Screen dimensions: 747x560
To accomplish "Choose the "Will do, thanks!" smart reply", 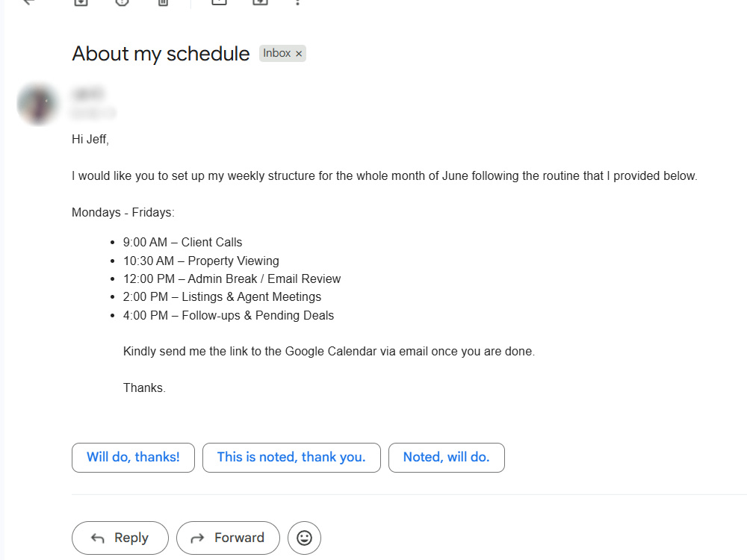I will (x=134, y=458).
